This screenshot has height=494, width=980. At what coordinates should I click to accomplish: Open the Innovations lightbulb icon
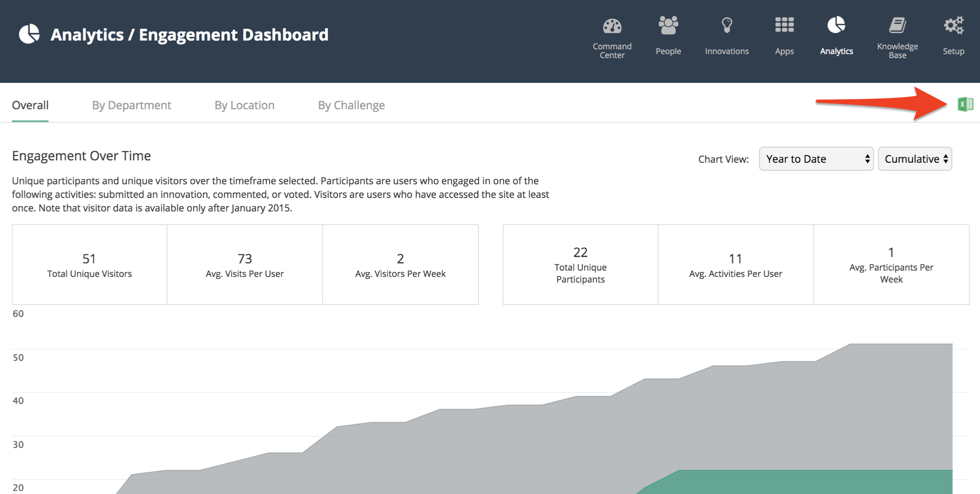[727, 25]
